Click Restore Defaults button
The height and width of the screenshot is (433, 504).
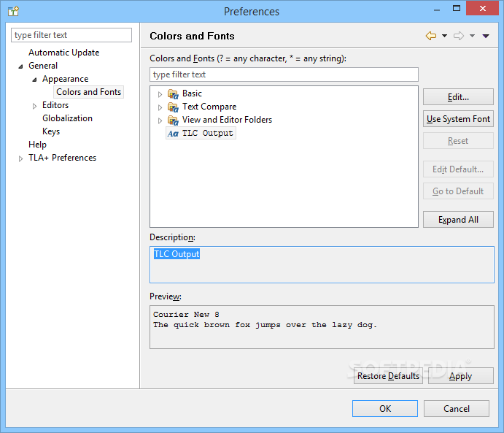pos(388,376)
